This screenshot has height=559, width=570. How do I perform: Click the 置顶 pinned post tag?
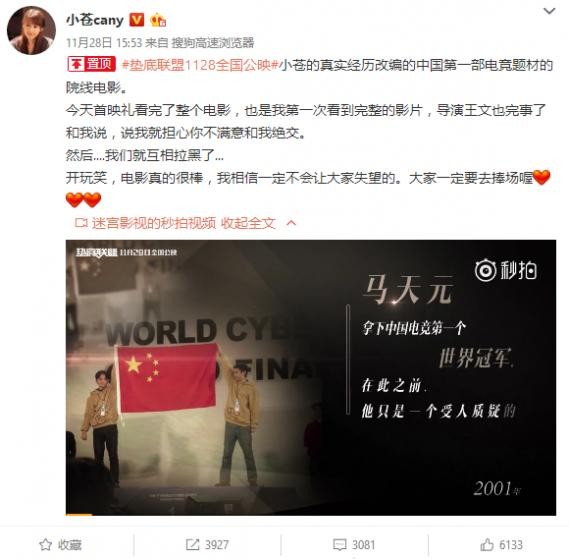tap(92, 64)
